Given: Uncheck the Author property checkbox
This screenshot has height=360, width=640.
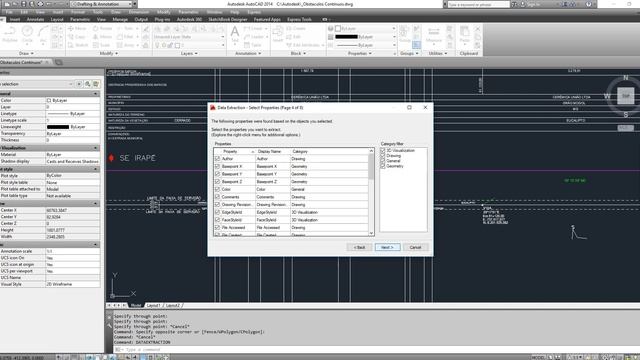Looking at the screenshot, I should tap(217, 159).
